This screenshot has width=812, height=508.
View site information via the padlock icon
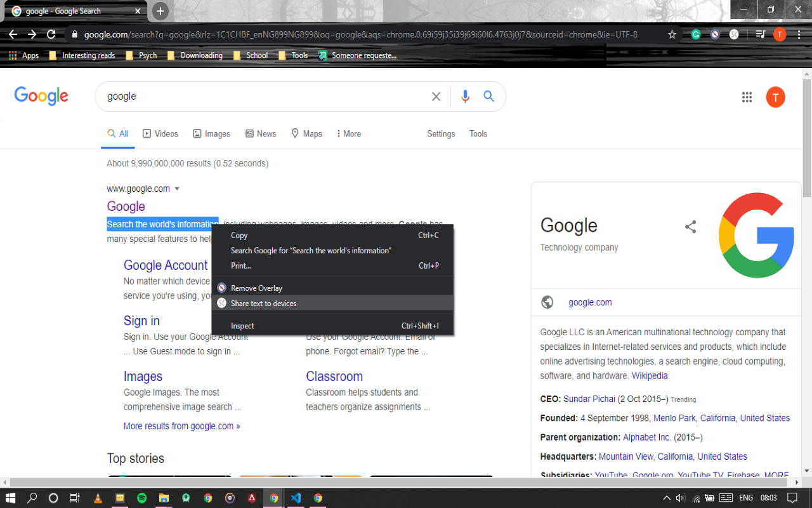(75, 34)
